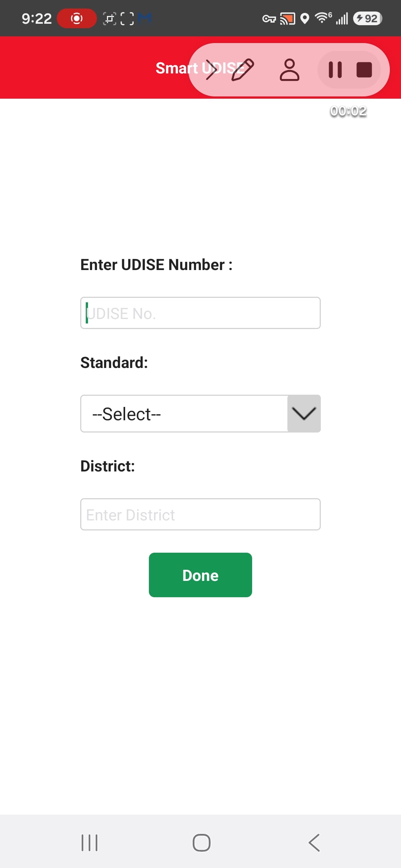Image resolution: width=401 pixels, height=868 pixels.
Task: Focus the UDISE No. input field
Action: (x=200, y=313)
